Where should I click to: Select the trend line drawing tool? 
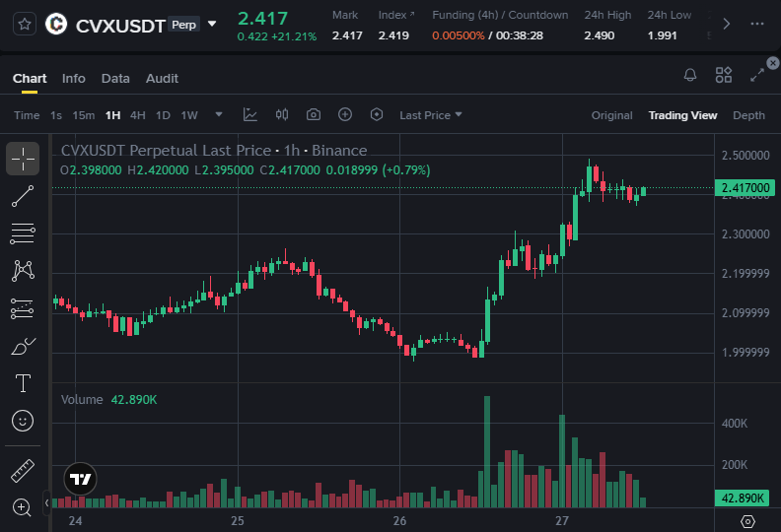point(23,196)
